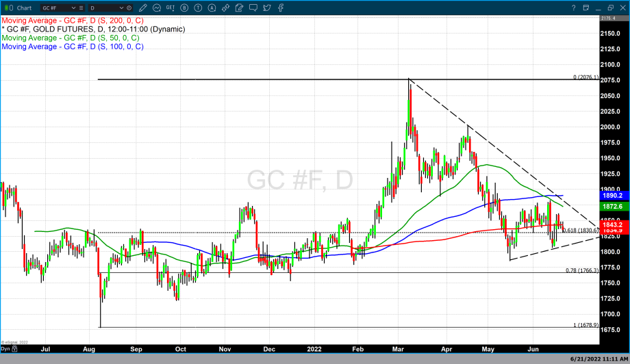The width and height of the screenshot is (630, 364).
Task: Open the help question mark
Action: pyautogui.click(x=574, y=8)
